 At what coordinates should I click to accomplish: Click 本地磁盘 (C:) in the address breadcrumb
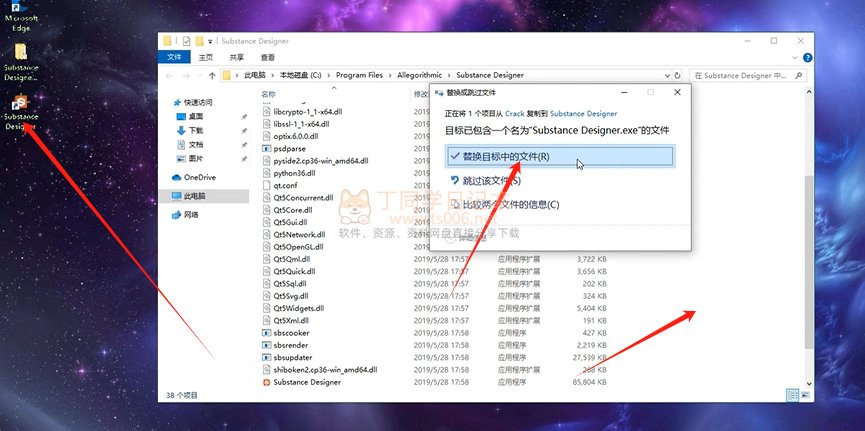coord(301,75)
